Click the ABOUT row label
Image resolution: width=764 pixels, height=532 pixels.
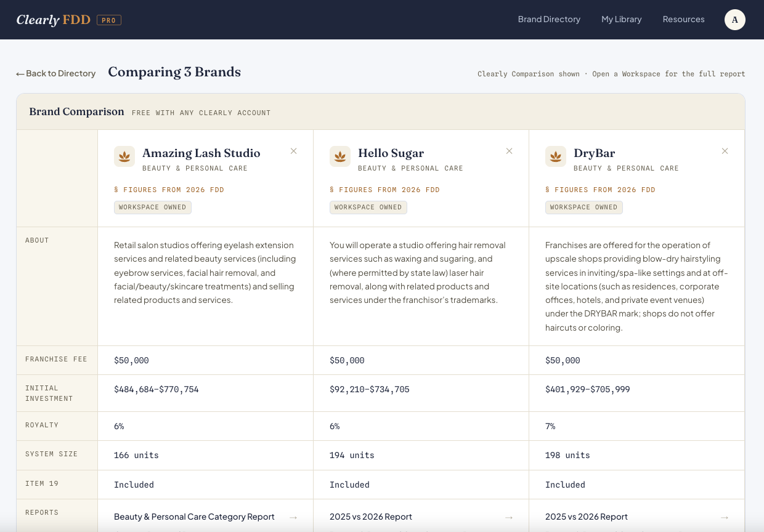click(x=37, y=240)
